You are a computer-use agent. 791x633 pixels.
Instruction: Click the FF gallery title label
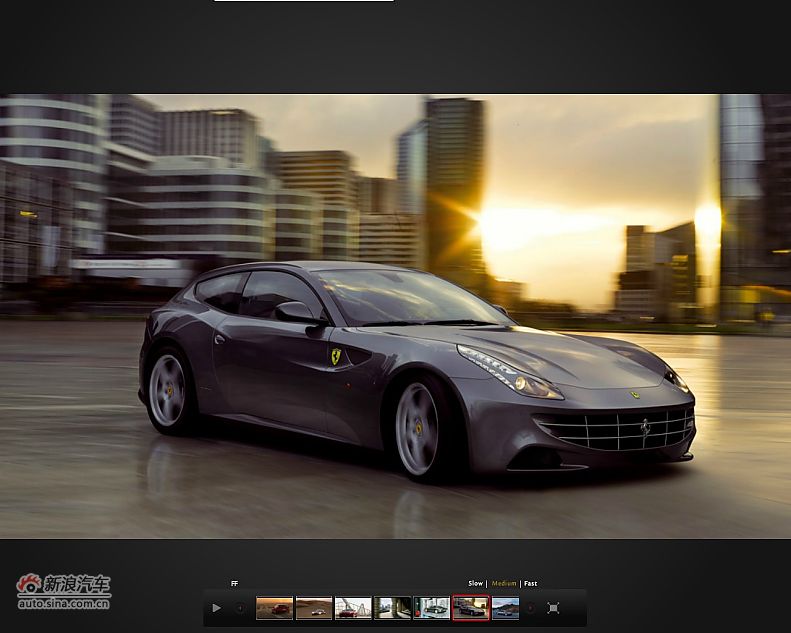point(234,584)
